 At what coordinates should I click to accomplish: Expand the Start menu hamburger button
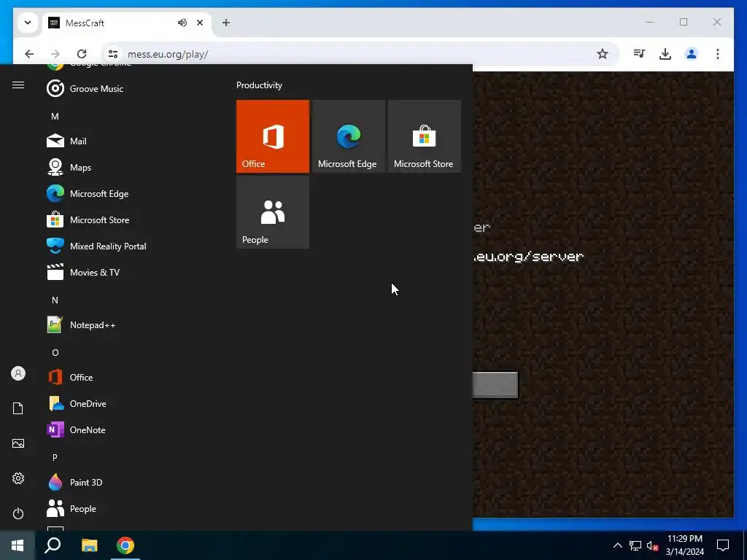[x=18, y=85]
